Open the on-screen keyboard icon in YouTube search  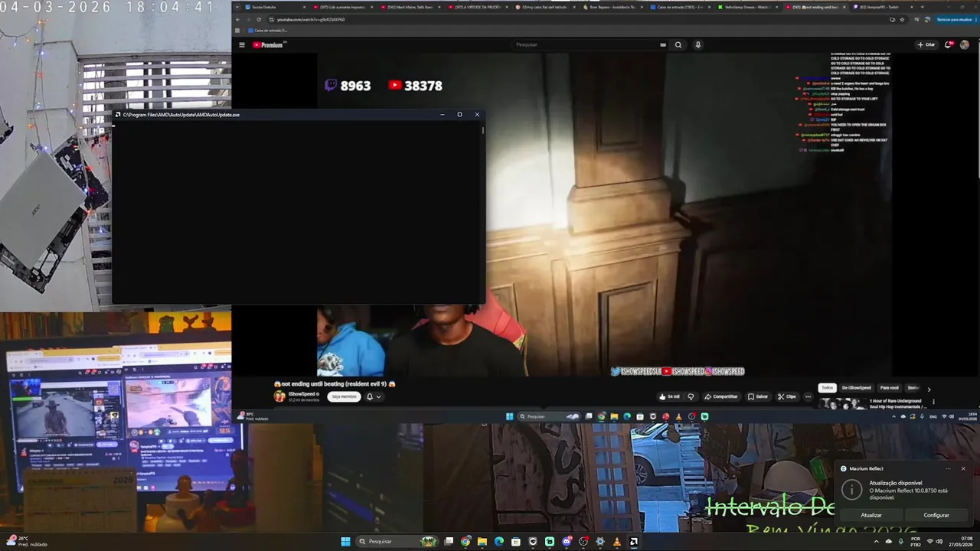pos(663,45)
